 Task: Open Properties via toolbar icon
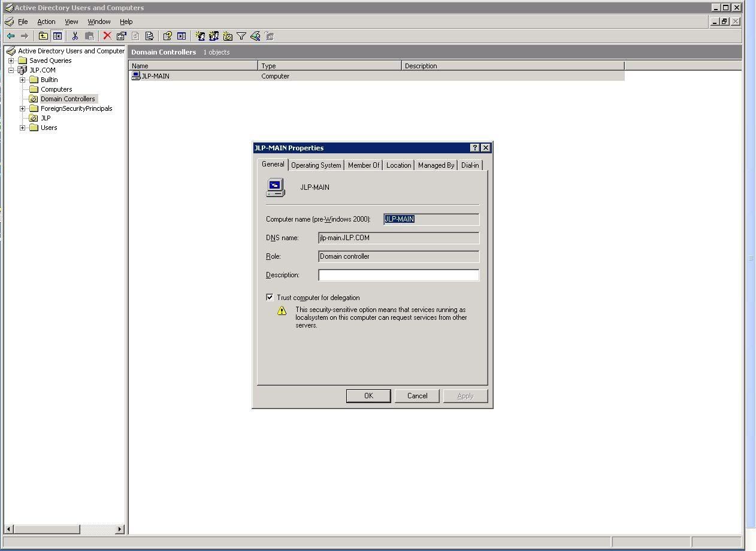[121, 36]
